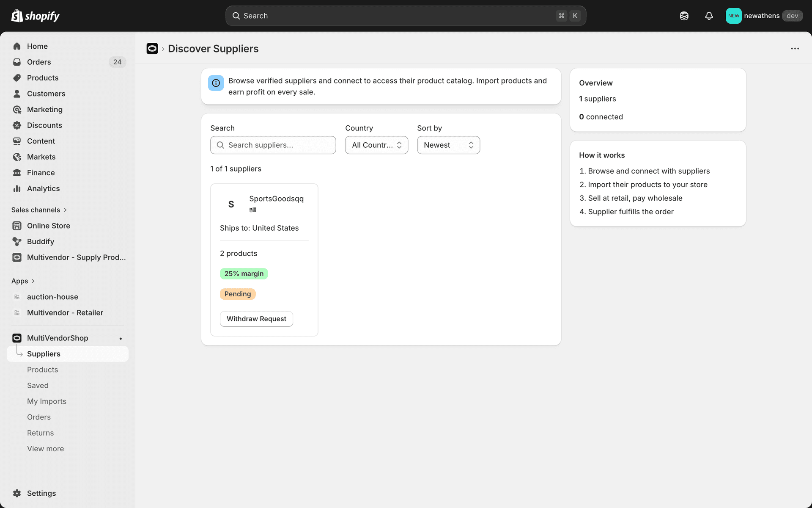Screen dimensions: 812x508
Task: Open the All Countries dropdown
Action: pos(376,145)
